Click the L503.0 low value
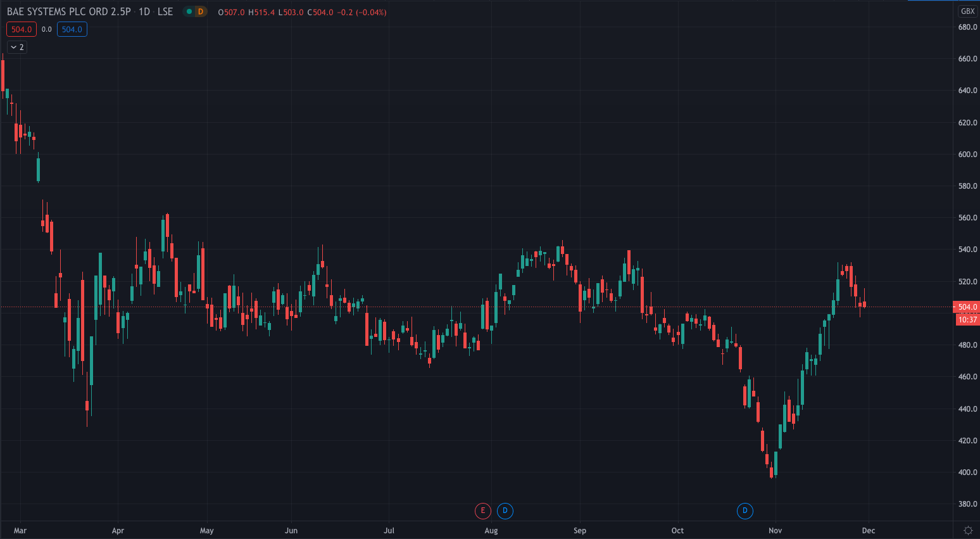 click(291, 12)
